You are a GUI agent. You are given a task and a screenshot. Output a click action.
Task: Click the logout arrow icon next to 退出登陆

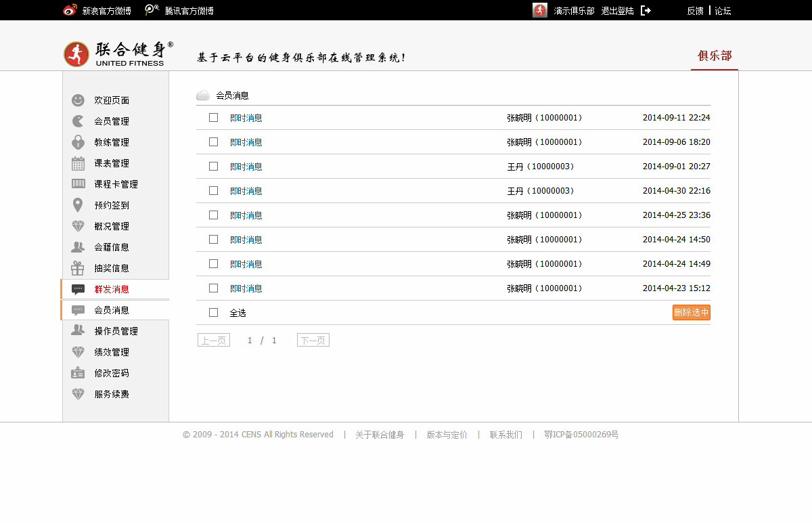(x=646, y=11)
